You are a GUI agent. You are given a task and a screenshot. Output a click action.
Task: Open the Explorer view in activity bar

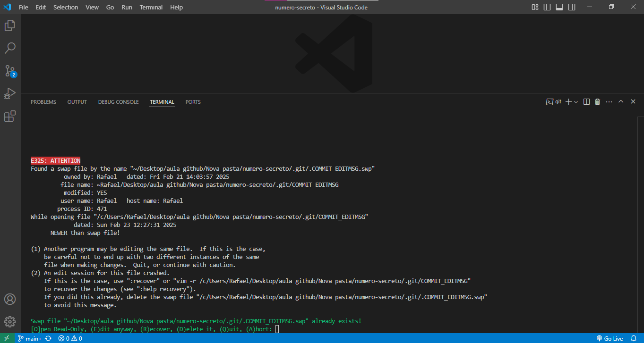click(x=10, y=25)
